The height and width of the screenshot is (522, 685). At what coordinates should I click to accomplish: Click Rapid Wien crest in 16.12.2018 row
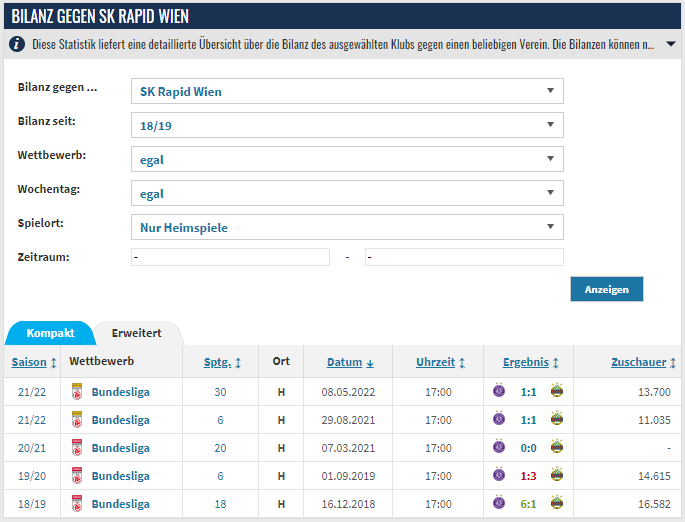[x=557, y=502]
